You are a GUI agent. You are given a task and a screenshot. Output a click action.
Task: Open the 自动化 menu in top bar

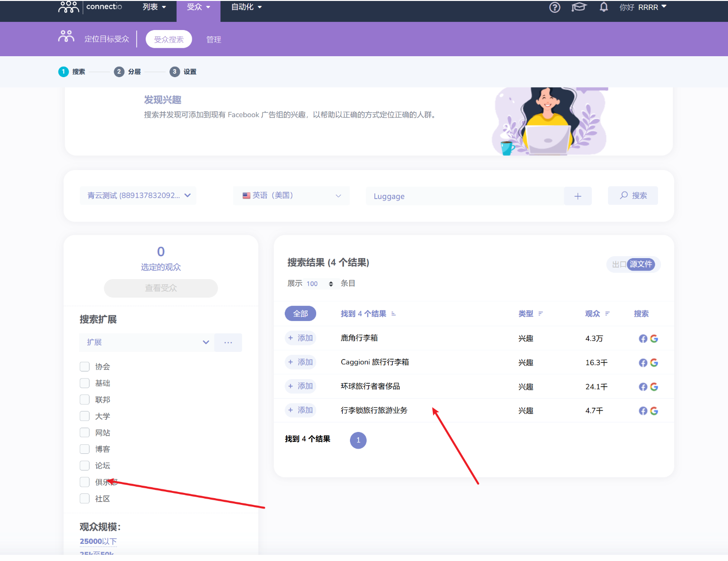(246, 7)
